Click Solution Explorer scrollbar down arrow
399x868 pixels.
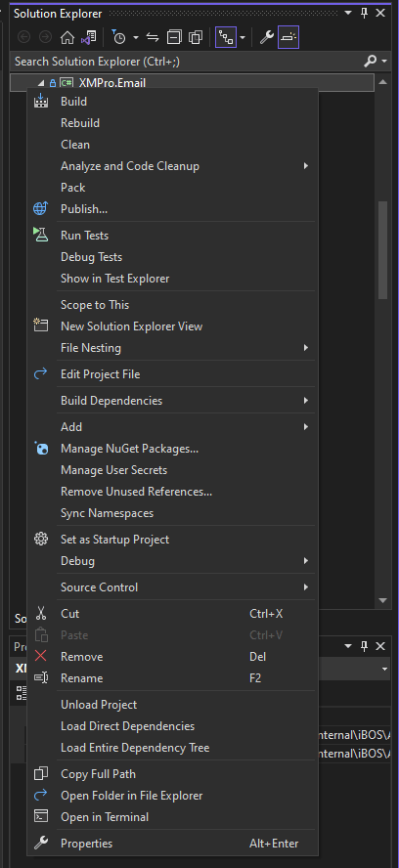point(382,600)
